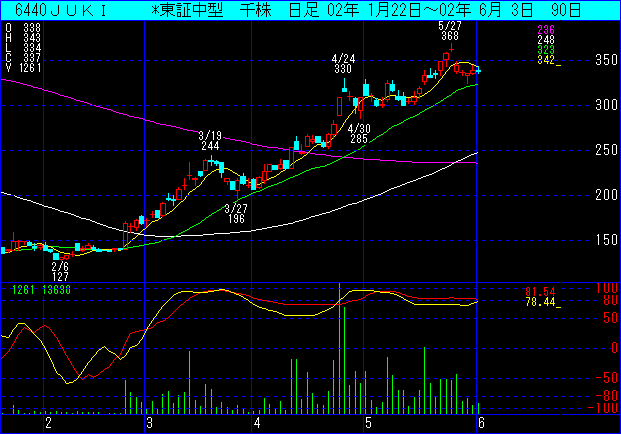This screenshot has width=621, height=434.
Task: Click the oscillator axis label -80
Action: [607, 396]
